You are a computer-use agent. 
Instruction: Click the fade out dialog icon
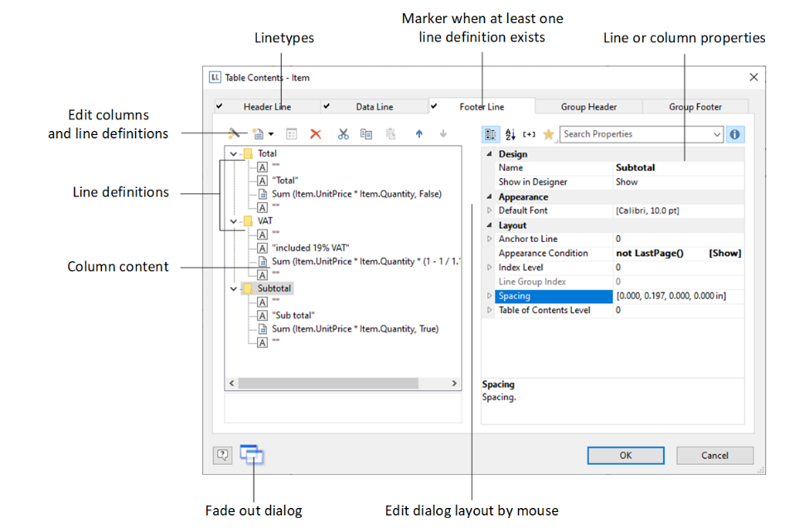(252, 454)
